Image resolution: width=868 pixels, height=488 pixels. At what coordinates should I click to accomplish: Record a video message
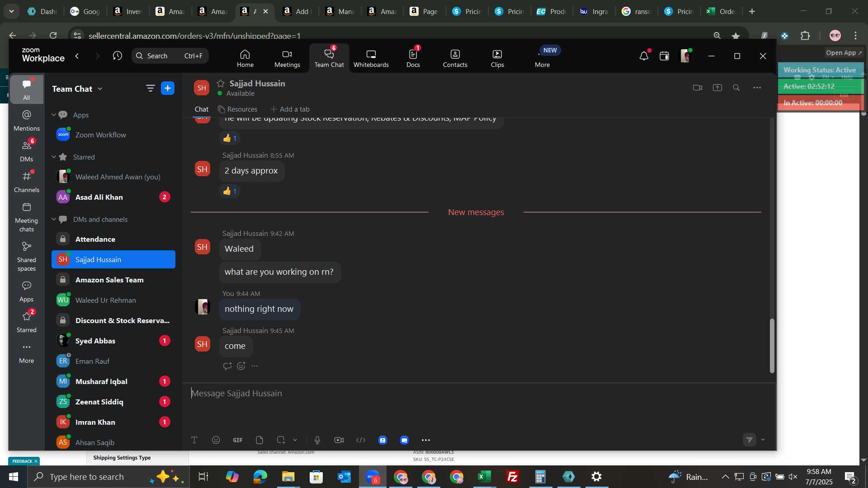click(339, 440)
